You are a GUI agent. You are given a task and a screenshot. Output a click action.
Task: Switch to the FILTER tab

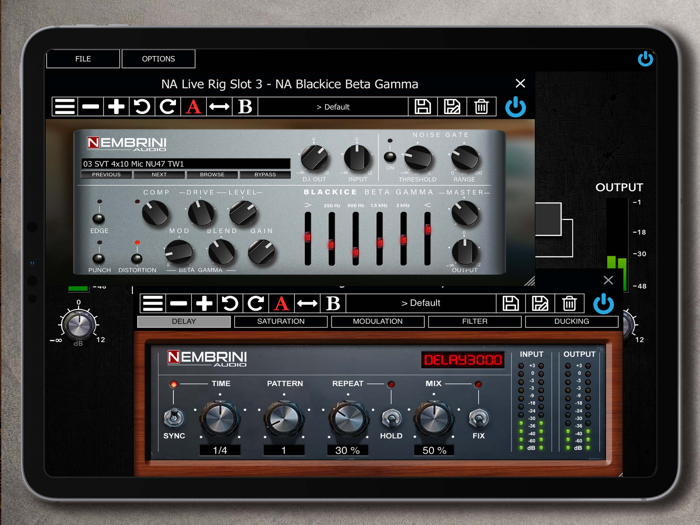point(475,321)
